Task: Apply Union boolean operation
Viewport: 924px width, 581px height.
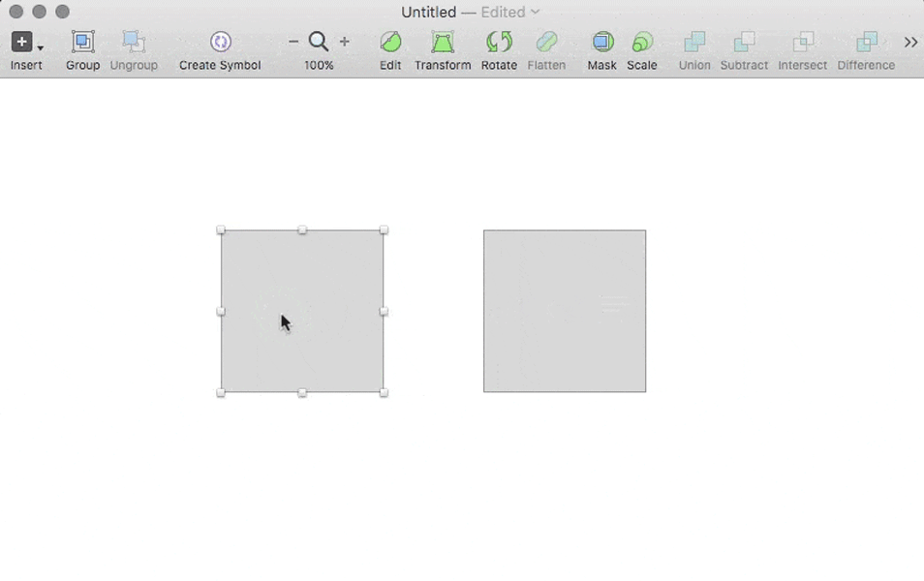Action: [x=693, y=44]
